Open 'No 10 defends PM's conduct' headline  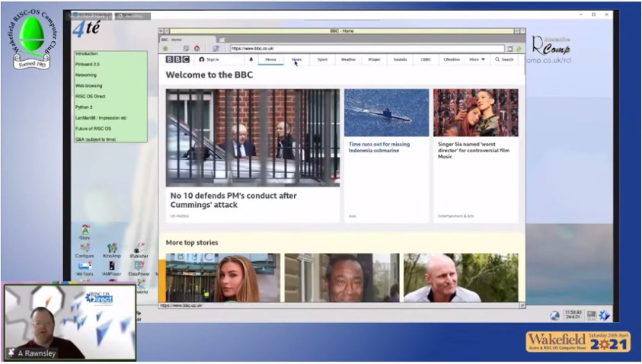(x=233, y=200)
